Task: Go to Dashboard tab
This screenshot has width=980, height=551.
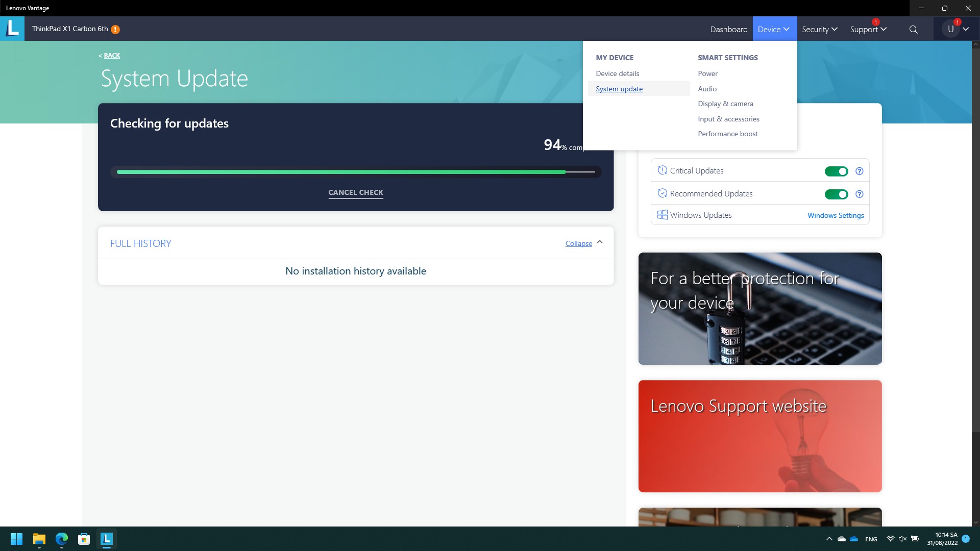Action: (x=728, y=29)
